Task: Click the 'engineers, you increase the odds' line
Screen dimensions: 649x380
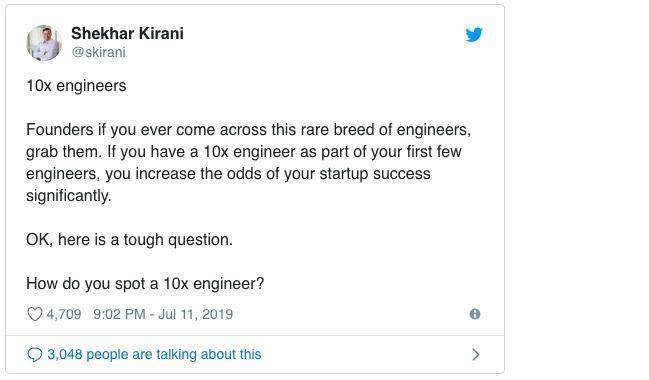Action: (228, 174)
